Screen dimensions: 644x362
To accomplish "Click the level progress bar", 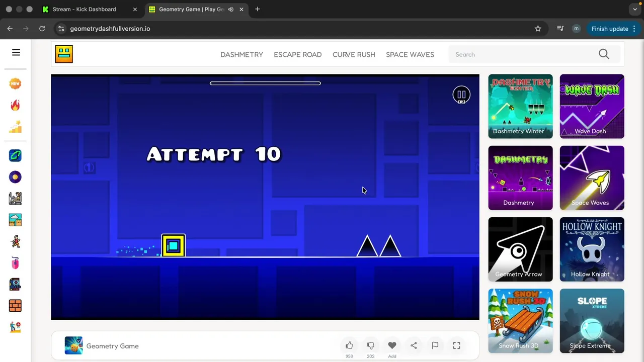I will pos(265,83).
